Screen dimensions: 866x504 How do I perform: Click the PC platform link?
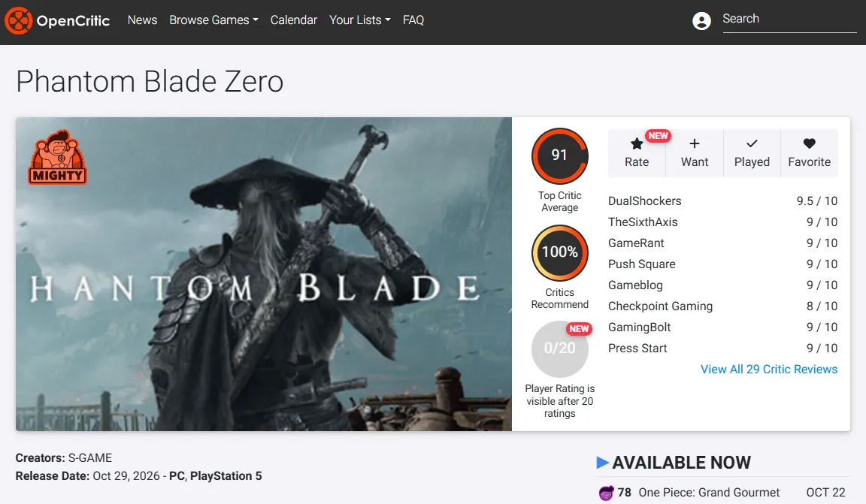pyautogui.click(x=177, y=476)
